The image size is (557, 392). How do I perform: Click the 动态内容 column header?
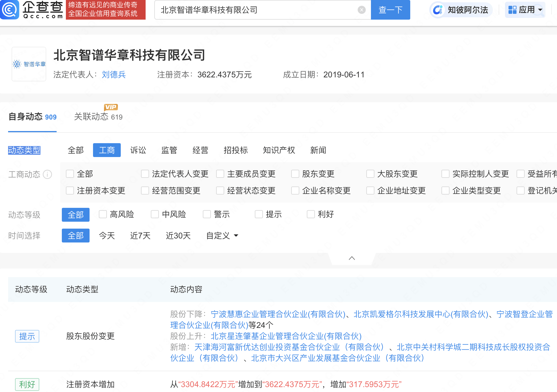click(186, 289)
